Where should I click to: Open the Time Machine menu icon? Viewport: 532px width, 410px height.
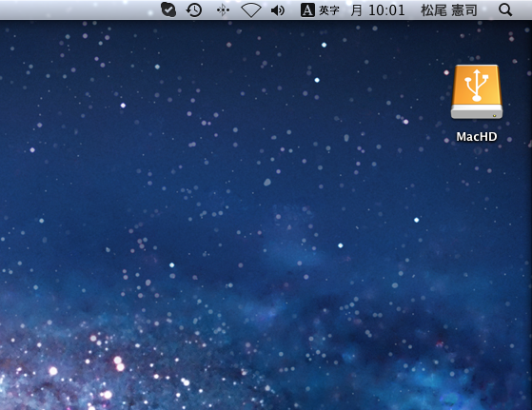(194, 10)
